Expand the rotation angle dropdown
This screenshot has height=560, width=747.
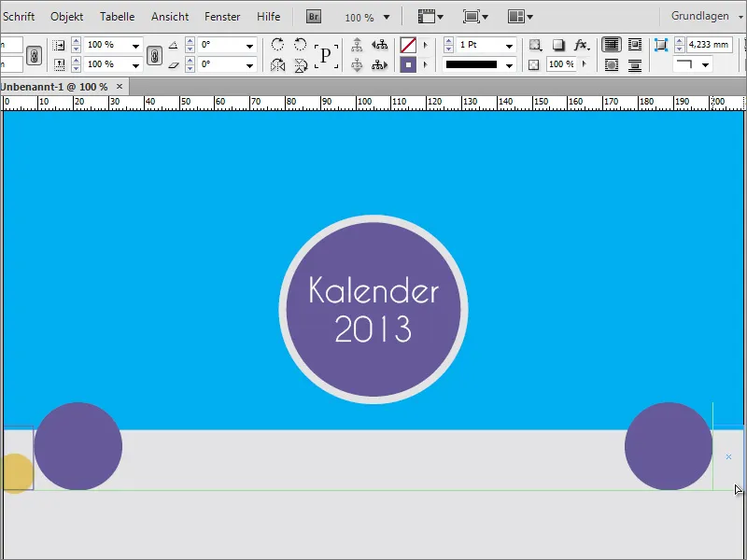pyautogui.click(x=249, y=46)
